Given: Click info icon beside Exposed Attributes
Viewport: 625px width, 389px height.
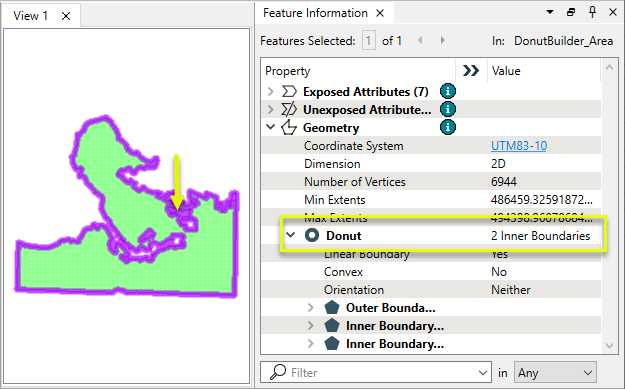Looking at the screenshot, I should [x=448, y=91].
